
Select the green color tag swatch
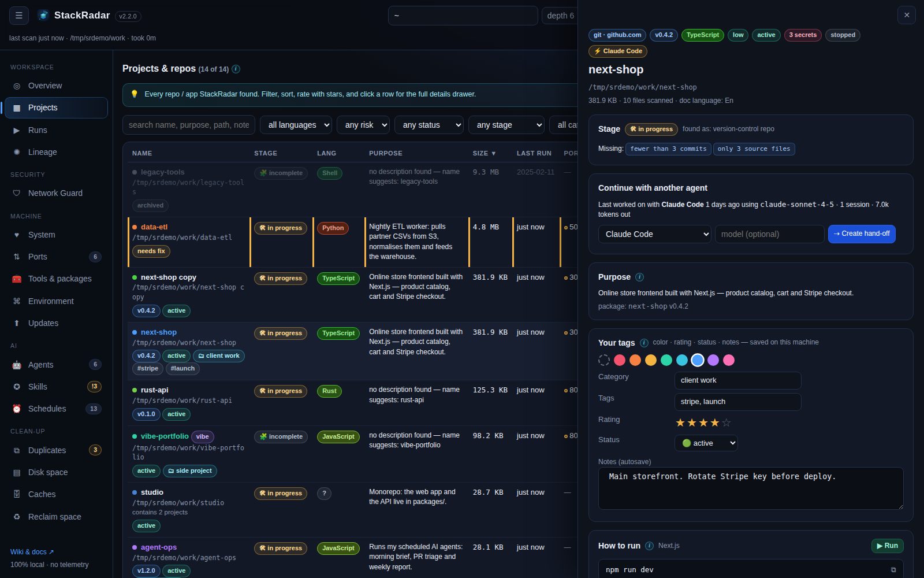666,360
